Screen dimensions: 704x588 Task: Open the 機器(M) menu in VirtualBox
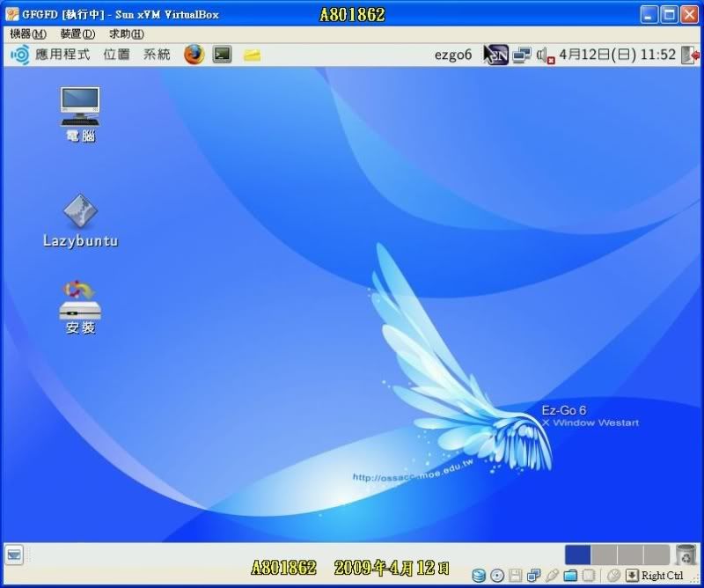pyautogui.click(x=28, y=33)
